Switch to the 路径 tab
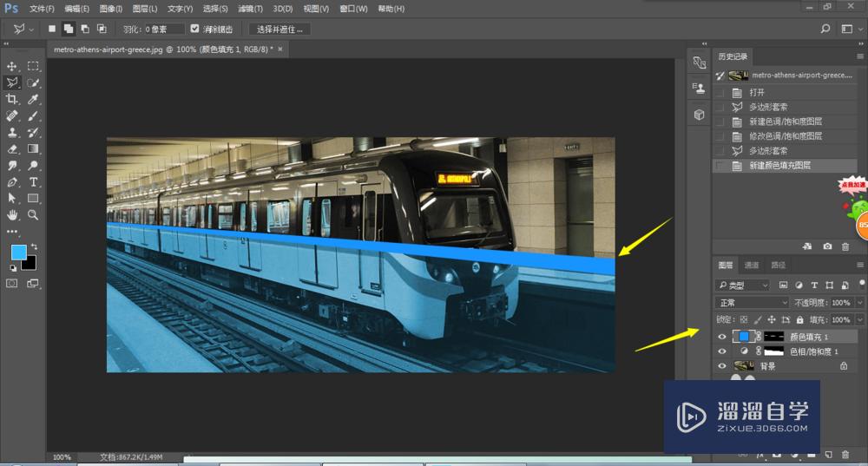The image size is (868, 466). point(779,265)
